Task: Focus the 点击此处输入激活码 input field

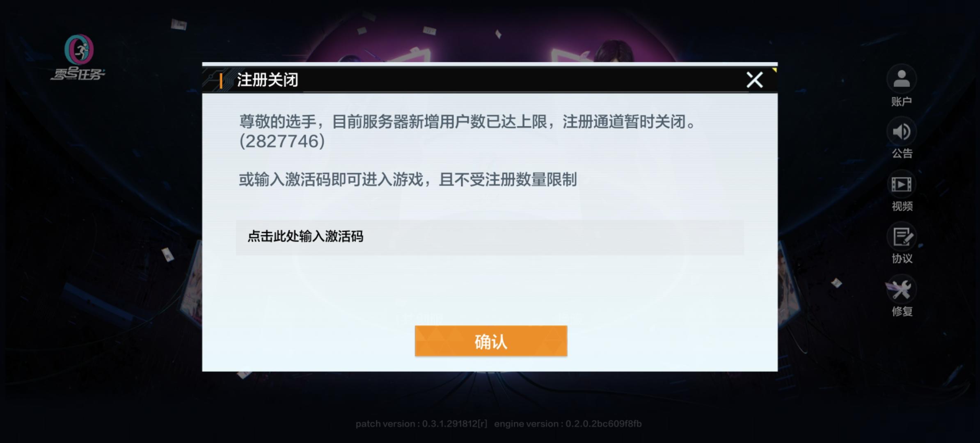Action: pos(490,237)
